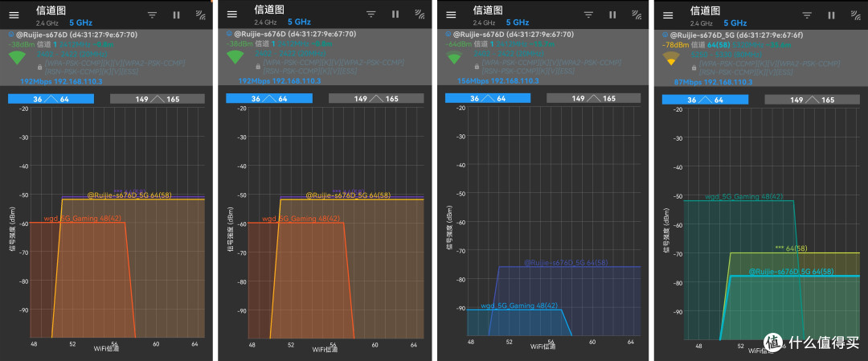
Task: Pause scanning in the -64dBm screenshot
Action: coord(612,15)
